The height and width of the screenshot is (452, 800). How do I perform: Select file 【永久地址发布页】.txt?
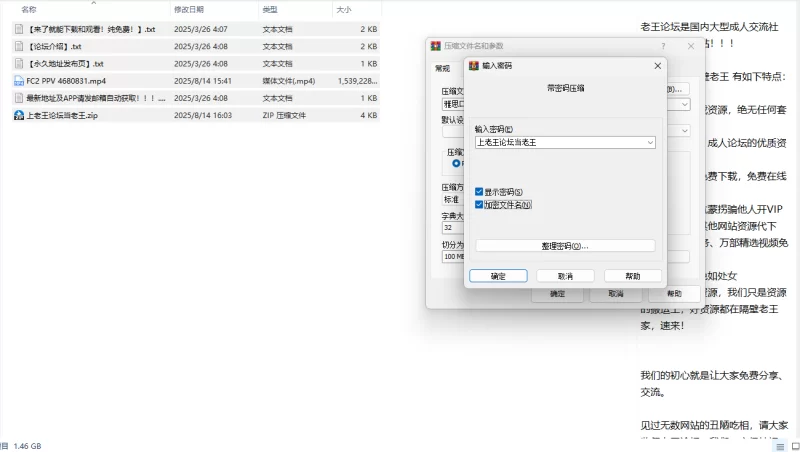(65, 64)
